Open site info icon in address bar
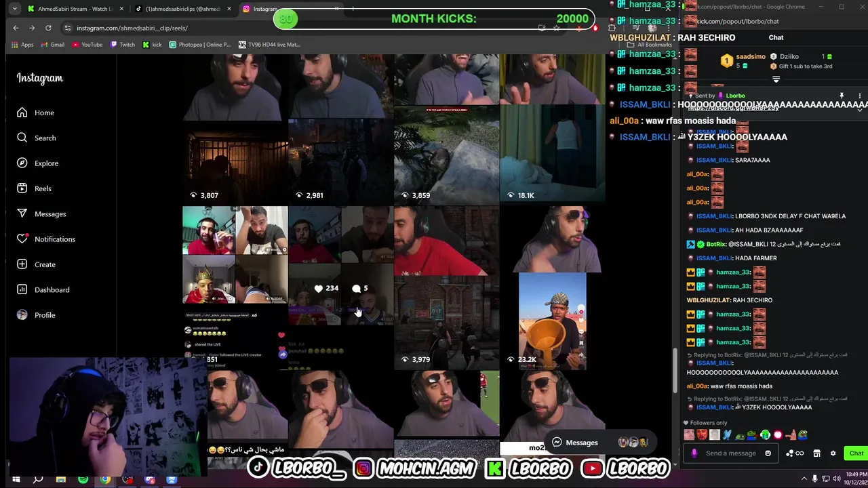This screenshot has width=868, height=488. pos(67,28)
